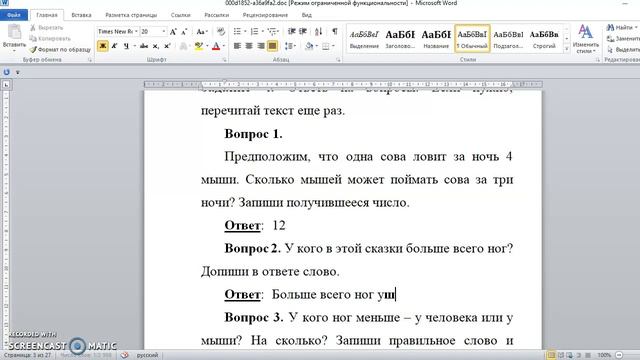The image size is (640, 360).
Task: Toggle justify alignment
Action: [x=272, y=46]
